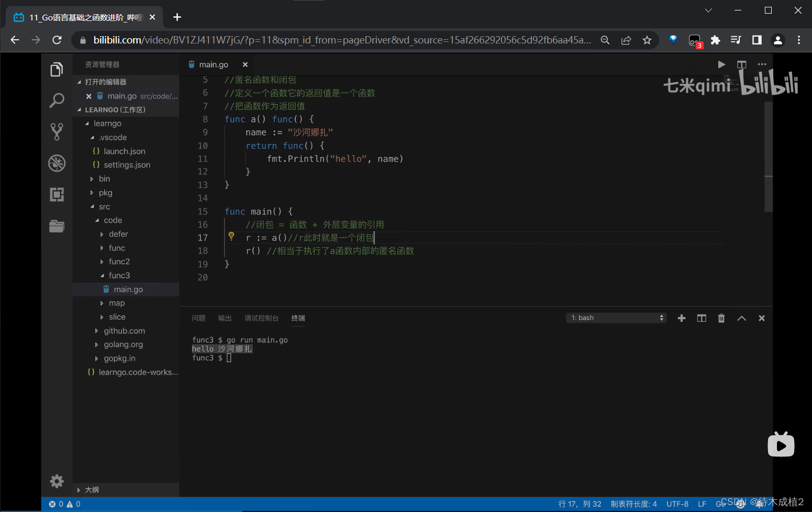Close main.go in open editors list
Viewport: 812px width, 512px height.
[x=89, y=96]
